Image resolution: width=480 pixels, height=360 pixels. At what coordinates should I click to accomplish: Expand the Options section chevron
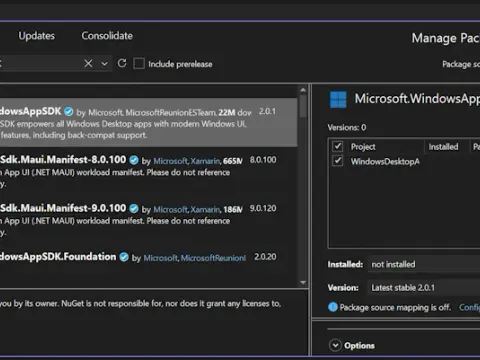coord(335,345)
